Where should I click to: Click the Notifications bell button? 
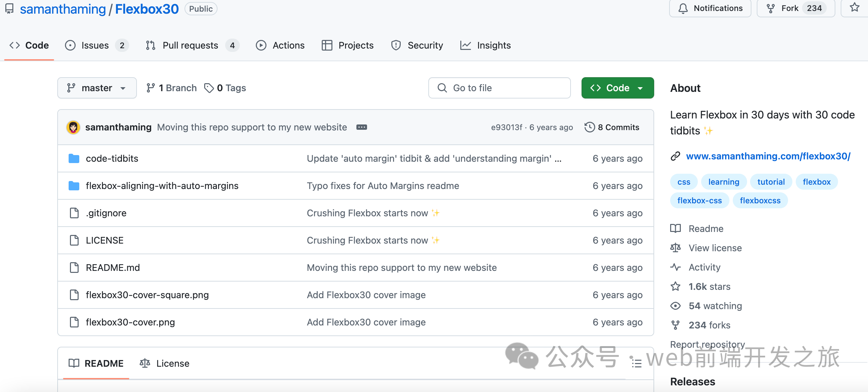point(710,8)
